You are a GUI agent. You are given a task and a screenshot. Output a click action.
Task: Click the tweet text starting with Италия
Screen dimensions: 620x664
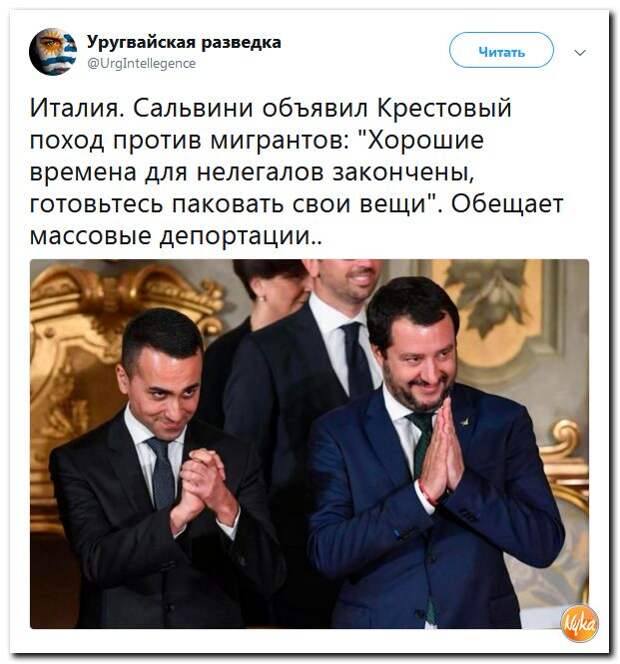[296, 171]
